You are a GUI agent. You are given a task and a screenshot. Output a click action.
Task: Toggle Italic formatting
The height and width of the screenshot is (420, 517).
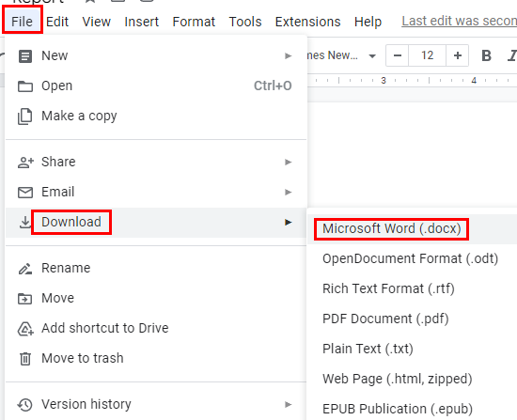pos(512,55)
